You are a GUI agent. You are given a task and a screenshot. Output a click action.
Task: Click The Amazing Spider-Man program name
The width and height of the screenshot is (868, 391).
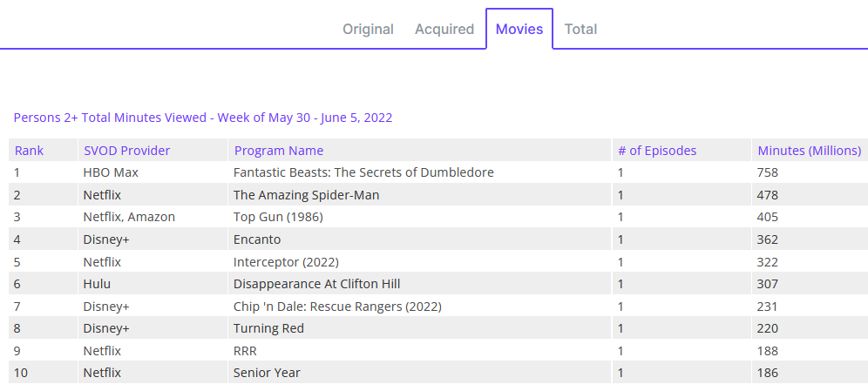(306, 195)
